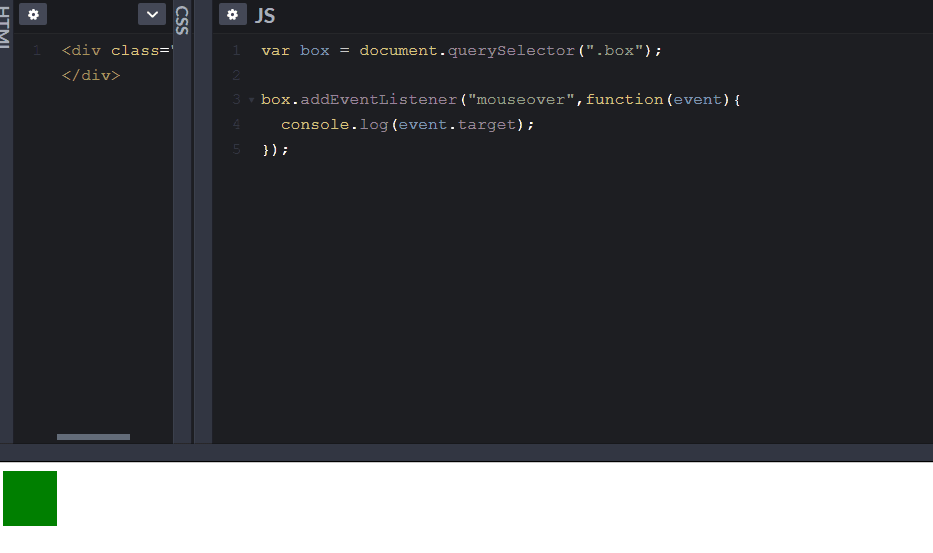
Task: Collapse the function fold arrow on line 3
Action: tap(251, 100)
